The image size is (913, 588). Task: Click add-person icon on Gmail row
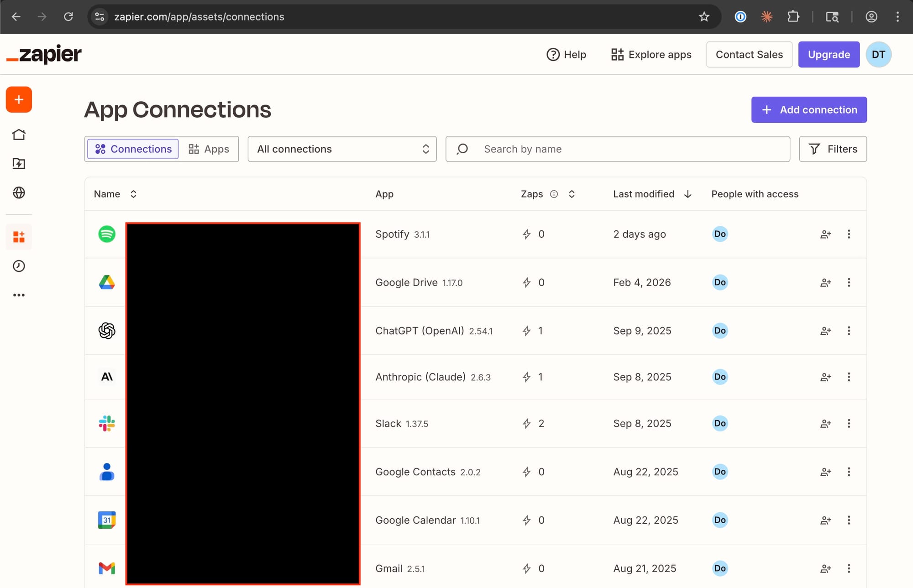click(825, 568)
